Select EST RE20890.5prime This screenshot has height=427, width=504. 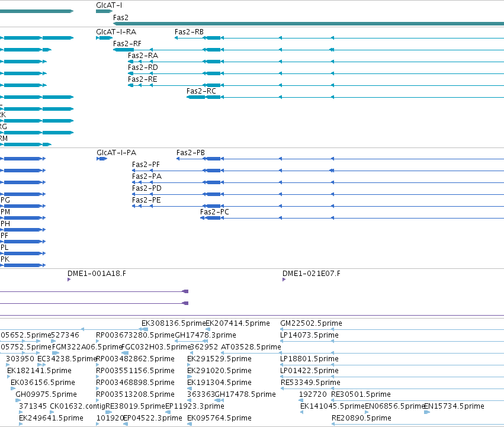coord(361,419)
